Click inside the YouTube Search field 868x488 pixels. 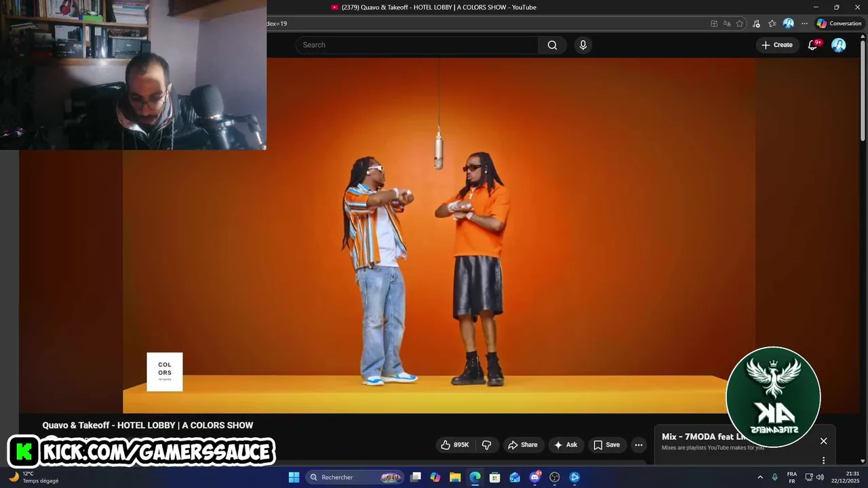(x=417, y=45)
